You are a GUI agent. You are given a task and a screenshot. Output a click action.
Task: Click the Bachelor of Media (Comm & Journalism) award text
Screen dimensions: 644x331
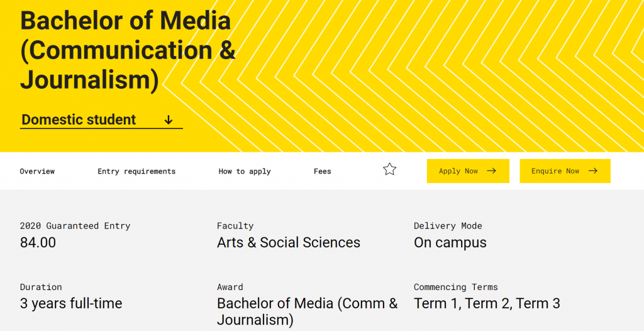point(307,311)
